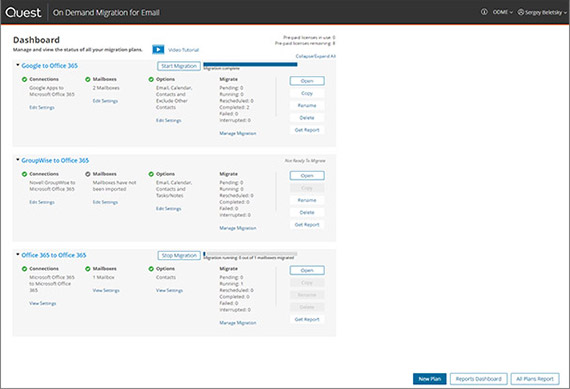The image size is (570, 389).
Task: Click Options green check in Office 365 plan
Action: point(151,269)
